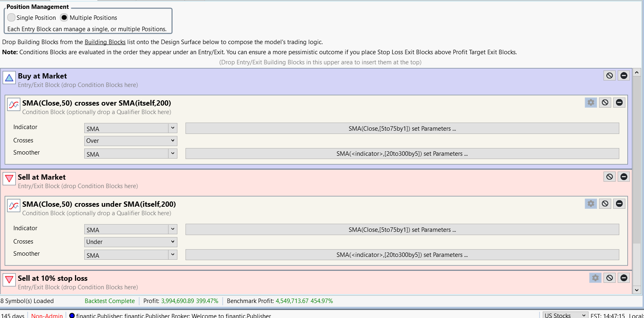
Task: Remove the crosses under condition block
Action: pyautogui.click(x=619, y=204)
